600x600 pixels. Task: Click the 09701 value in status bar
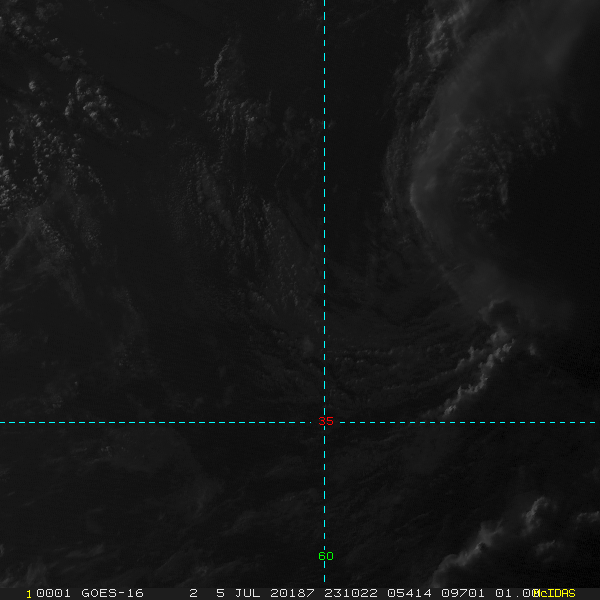[x=463, y=593]
